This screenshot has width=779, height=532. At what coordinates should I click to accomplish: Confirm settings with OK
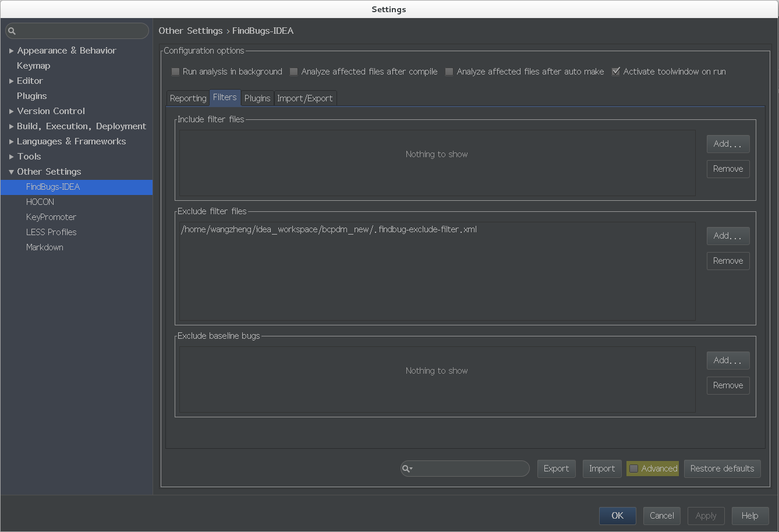(x=617, y=516)
